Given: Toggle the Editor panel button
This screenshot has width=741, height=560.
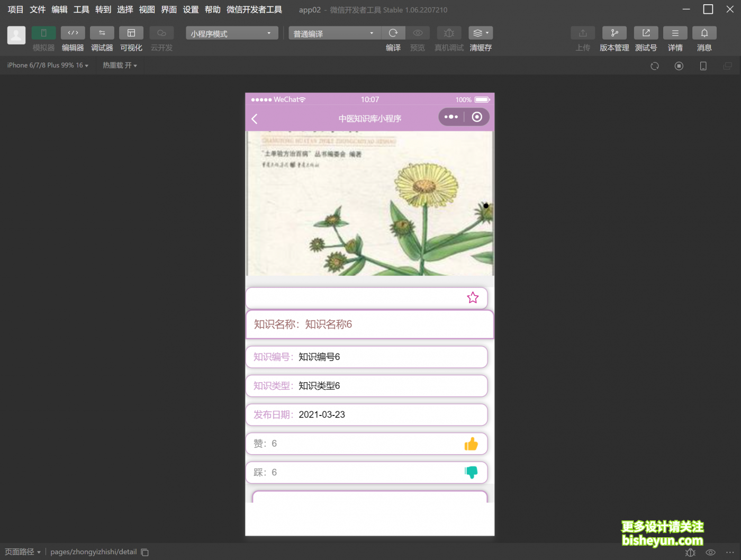Looking at the screenshot, I should (73, 33).
